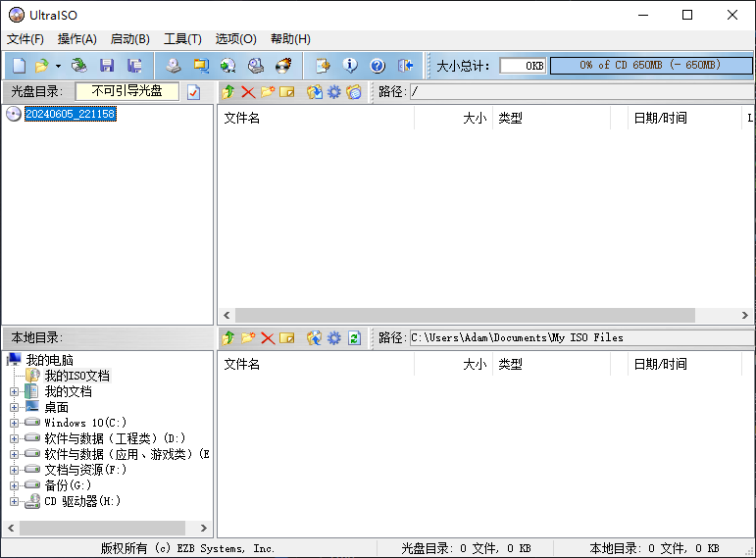Screen dimensions: 756x558
Task: Click the 不可引导光盘 button
Action: pos(127,91)
